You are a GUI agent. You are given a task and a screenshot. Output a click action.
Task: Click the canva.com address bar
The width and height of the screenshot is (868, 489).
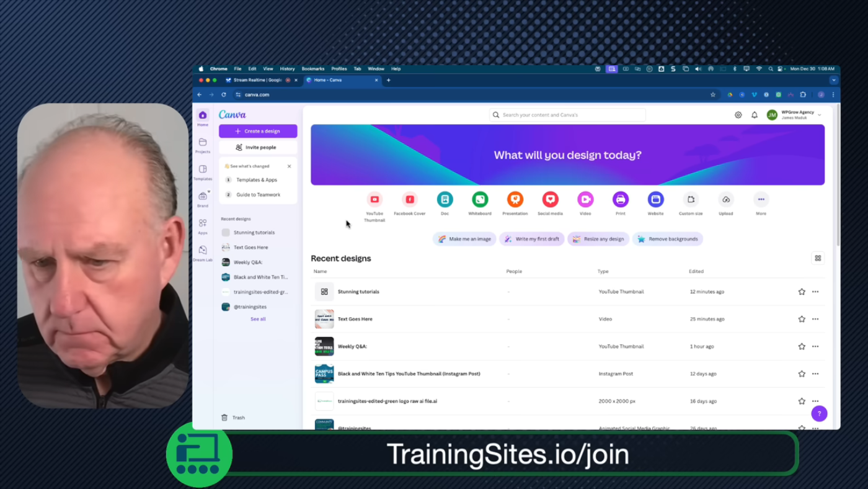(471, 95)
